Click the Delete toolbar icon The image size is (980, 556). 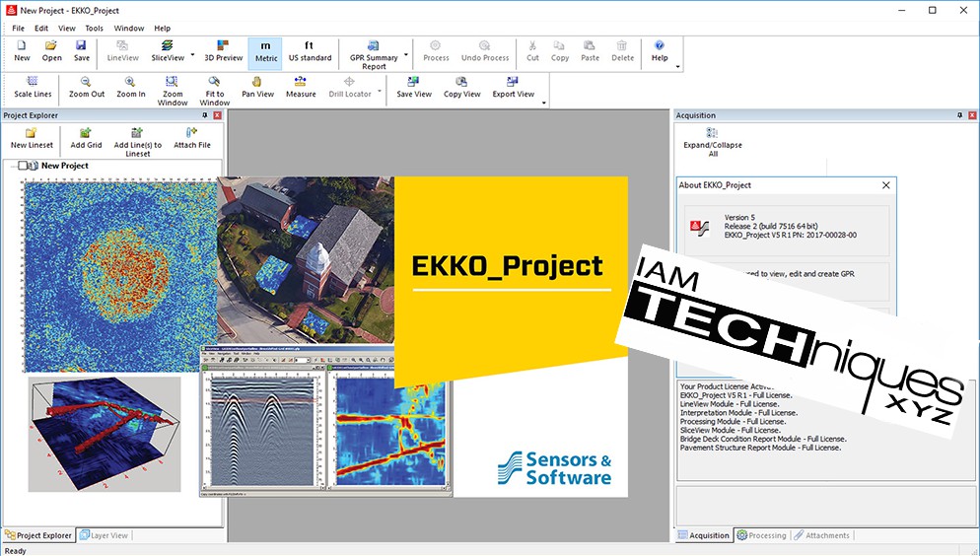tap(622, 51)
